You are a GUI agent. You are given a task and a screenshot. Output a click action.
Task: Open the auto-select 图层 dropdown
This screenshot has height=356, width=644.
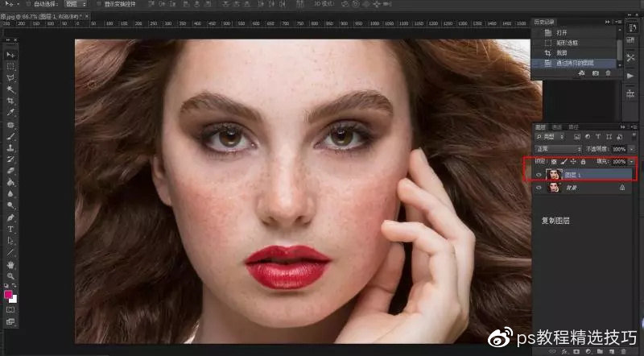[76, 3]
